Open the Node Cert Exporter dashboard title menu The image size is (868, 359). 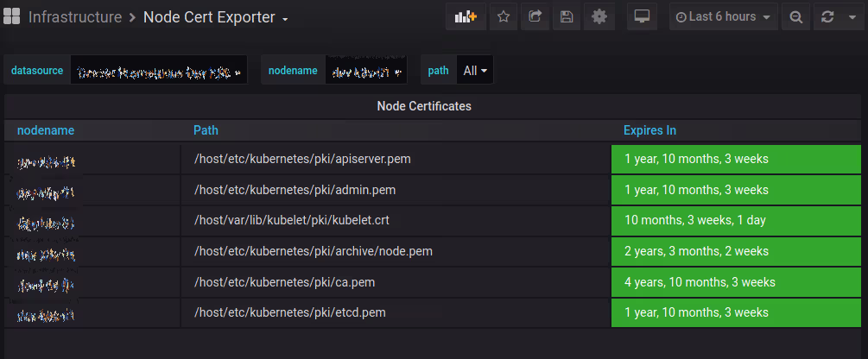pyautogui.click(x=215, y=17)
